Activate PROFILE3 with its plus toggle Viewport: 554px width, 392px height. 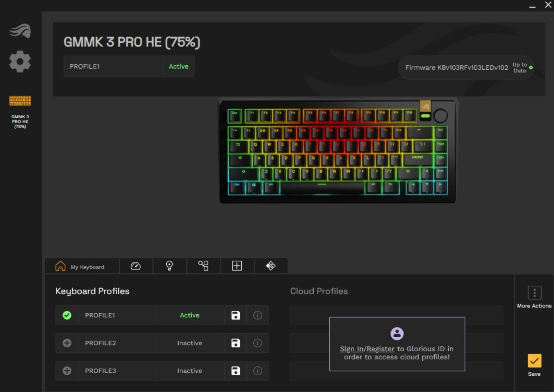coord(67,371)
